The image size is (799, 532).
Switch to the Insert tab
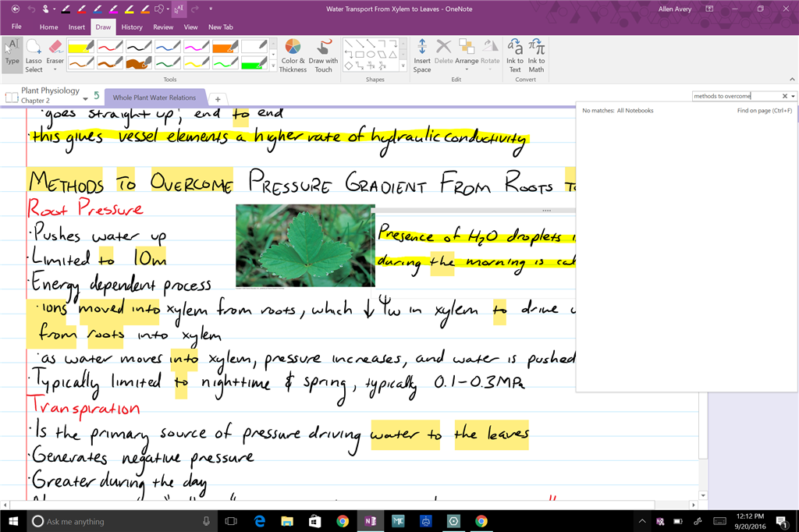(x=77, y=27)
